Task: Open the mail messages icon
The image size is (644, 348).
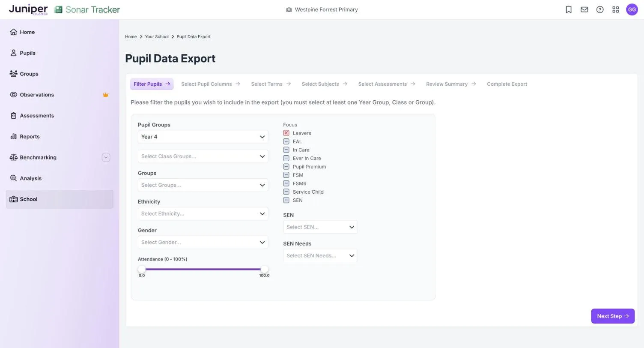Action: click(x=584, y=9)
